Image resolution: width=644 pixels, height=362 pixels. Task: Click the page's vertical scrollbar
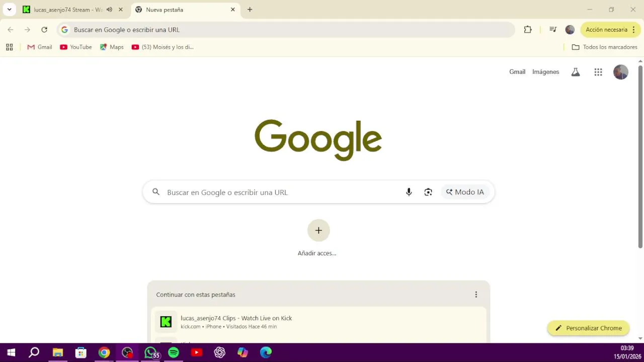click(640, 157)
